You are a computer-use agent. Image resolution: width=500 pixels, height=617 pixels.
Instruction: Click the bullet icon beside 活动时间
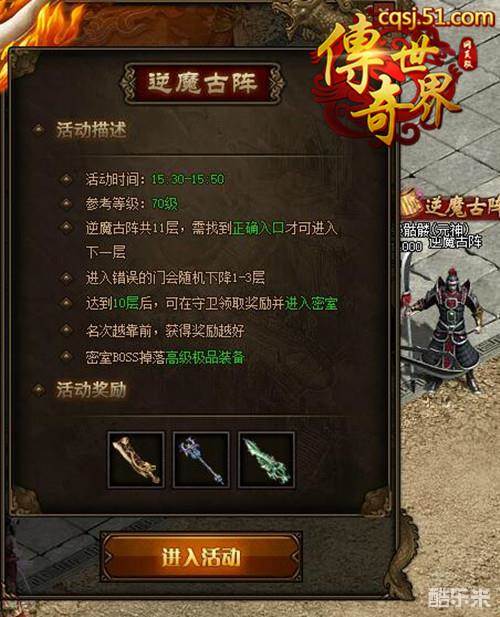click(x=66, y=179)
